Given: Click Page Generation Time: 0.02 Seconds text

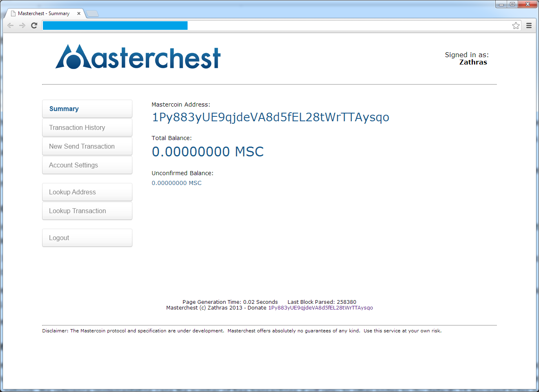Looking at the screenshot, I should coord(230,302).
